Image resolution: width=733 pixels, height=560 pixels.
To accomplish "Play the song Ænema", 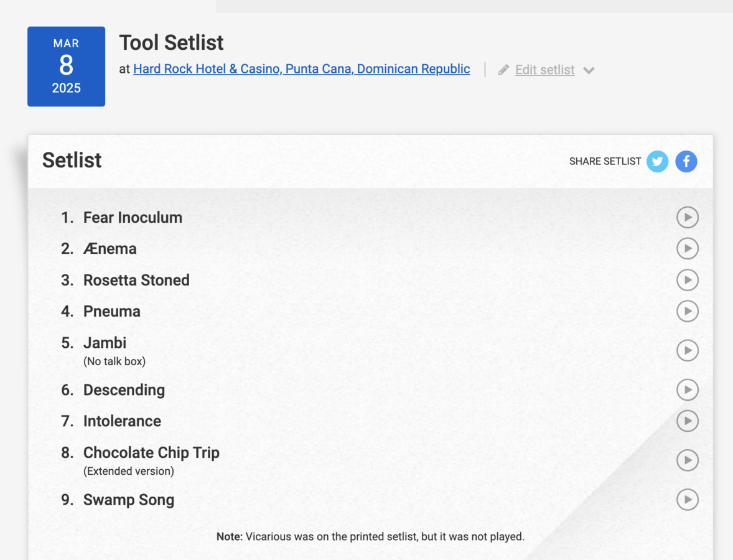I will 688,248.
